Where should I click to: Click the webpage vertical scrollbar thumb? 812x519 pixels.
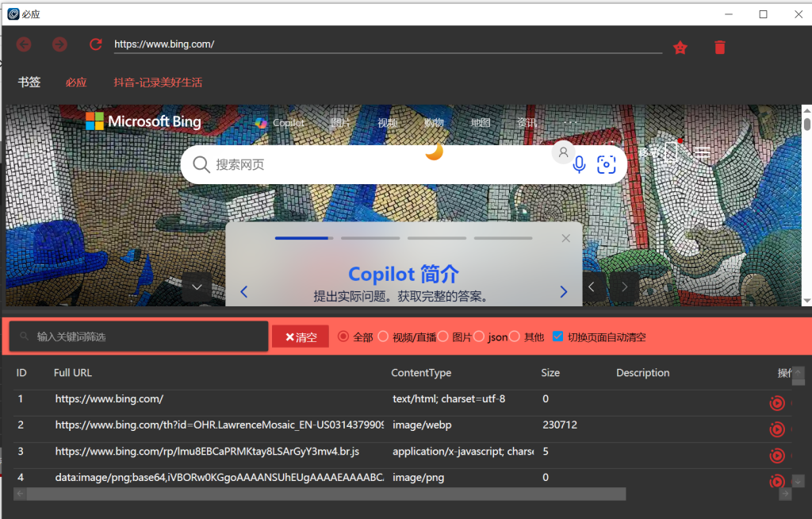coord(806,125)
